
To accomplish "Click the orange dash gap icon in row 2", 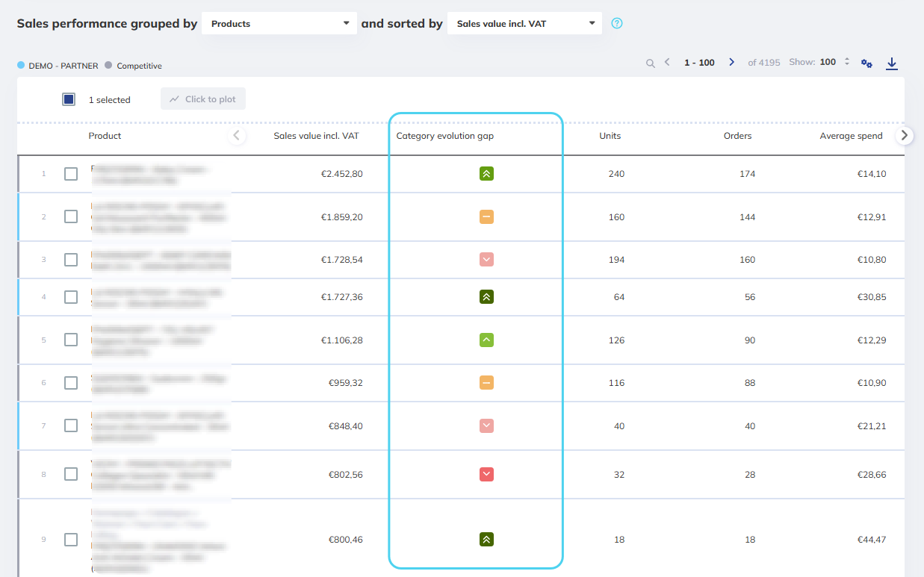I will (486, 217).
